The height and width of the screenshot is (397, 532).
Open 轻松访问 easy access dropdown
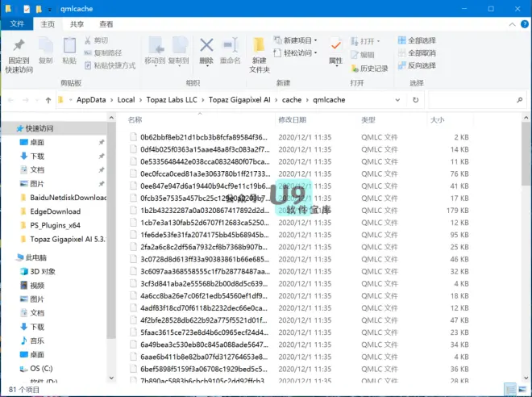(295, 52)
